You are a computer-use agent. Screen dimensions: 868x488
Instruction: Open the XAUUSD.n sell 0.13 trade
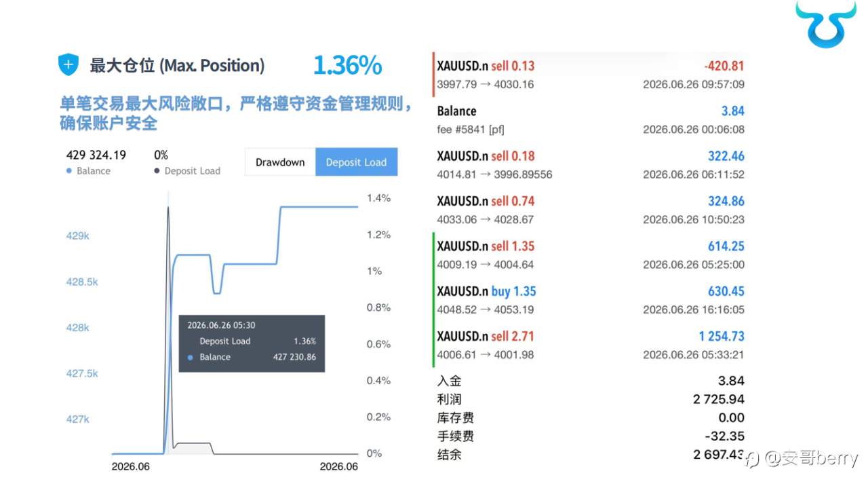click(x=589, y=75)
